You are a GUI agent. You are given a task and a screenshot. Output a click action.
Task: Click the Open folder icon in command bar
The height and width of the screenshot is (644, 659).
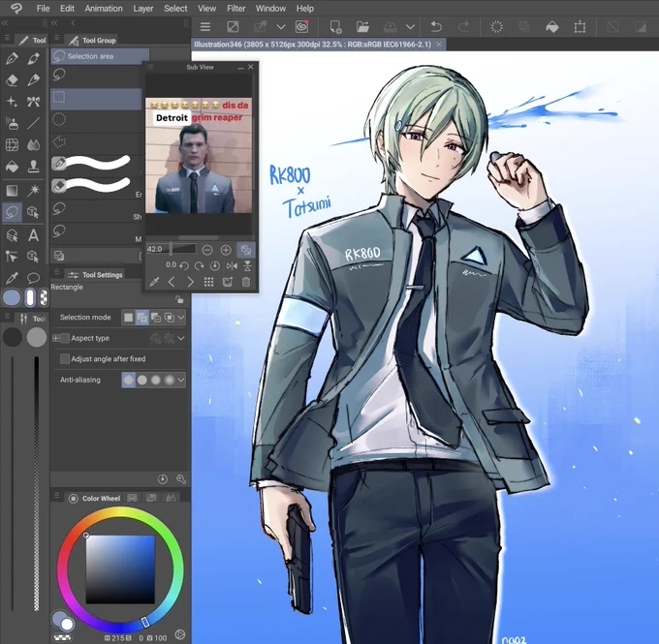coord(362,27)
